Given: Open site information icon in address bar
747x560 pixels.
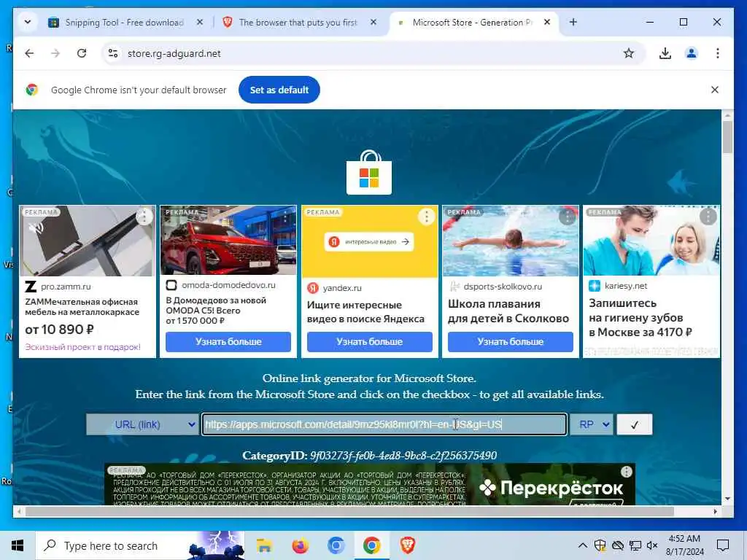Looking at the screenshot, I should [x=113, y=53].
